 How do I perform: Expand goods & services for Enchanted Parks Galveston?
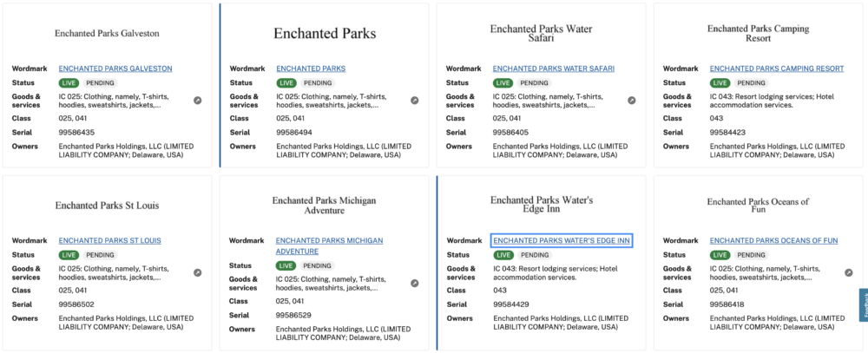click(x=198, y=101)
